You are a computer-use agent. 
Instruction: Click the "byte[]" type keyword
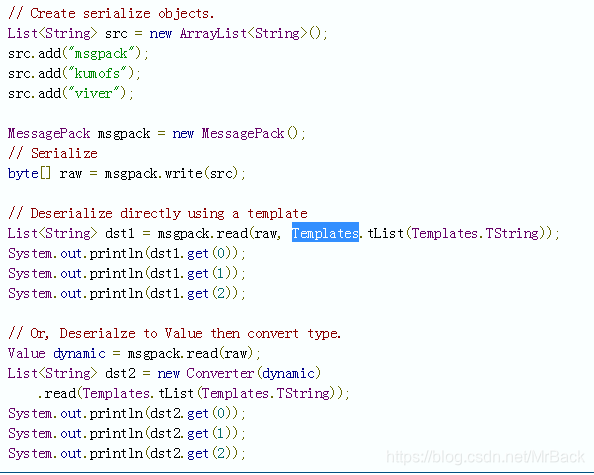click(29, 173)
